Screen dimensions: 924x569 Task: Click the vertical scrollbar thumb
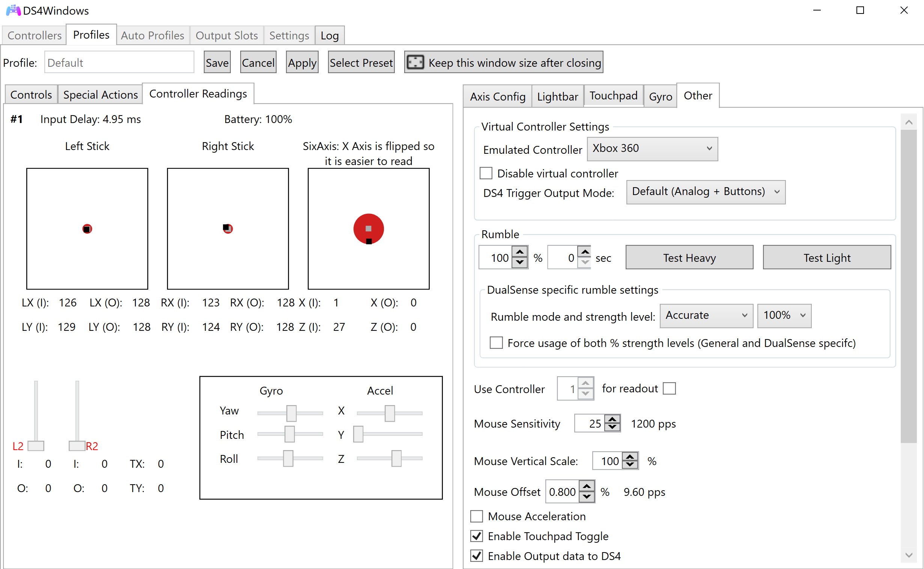click(x=909, y=286)
